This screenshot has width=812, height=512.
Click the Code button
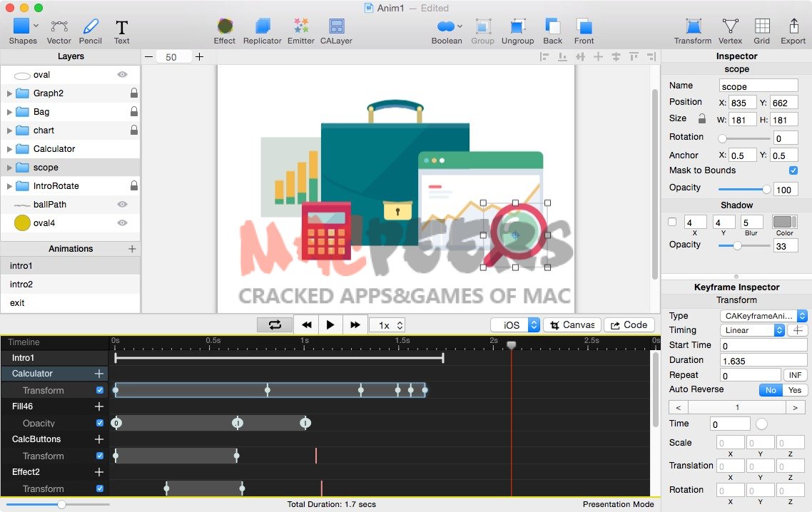(x=629, y=325)
